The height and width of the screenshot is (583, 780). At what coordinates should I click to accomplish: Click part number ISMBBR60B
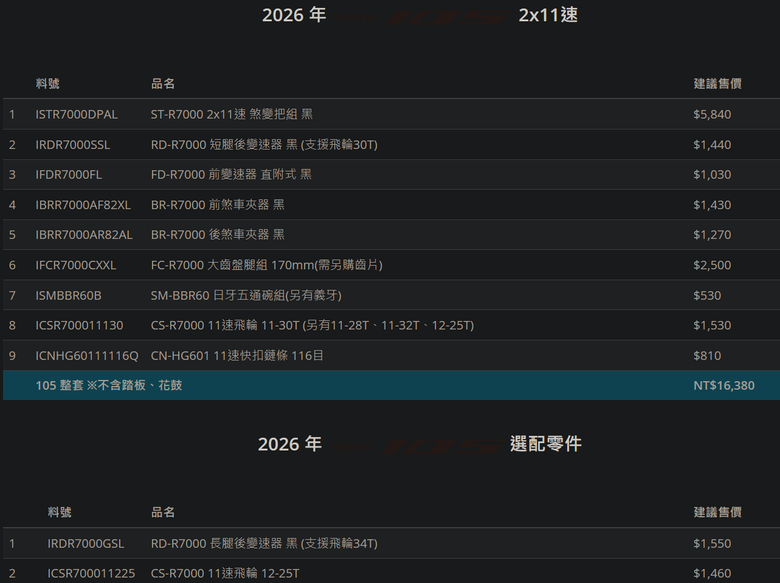click(69, 295)
